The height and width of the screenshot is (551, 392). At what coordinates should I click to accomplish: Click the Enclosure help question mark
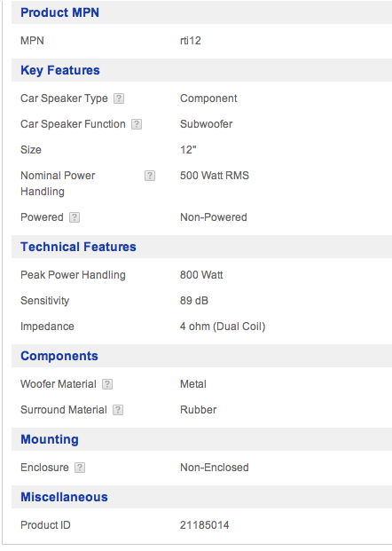tap(80, 468)
